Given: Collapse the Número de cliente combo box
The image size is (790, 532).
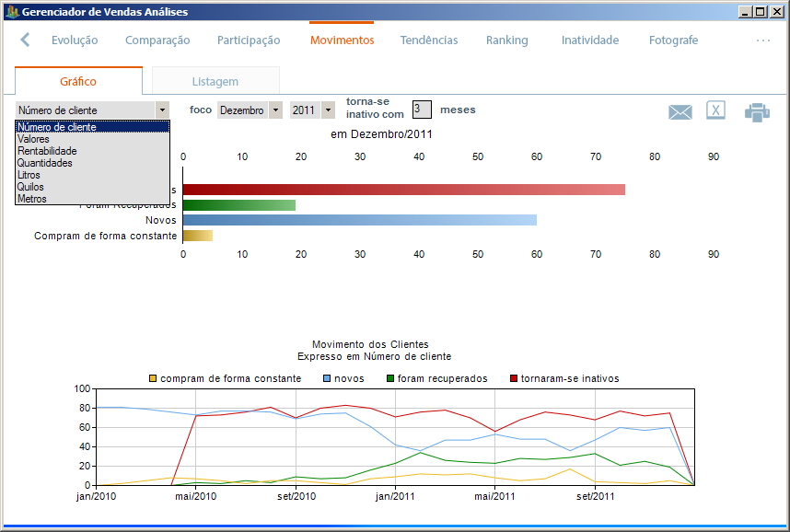Looking at the screenshot, I should [x=162, y=110].
